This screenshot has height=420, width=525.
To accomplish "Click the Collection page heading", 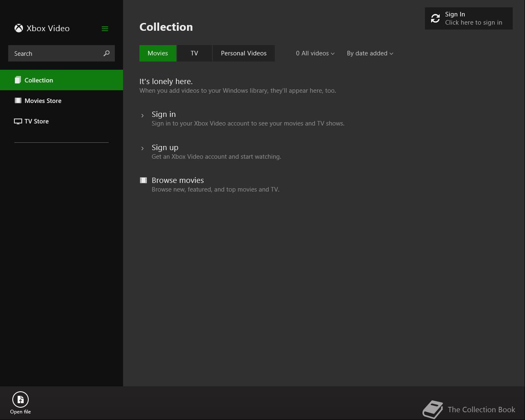I will coord(166,27).
